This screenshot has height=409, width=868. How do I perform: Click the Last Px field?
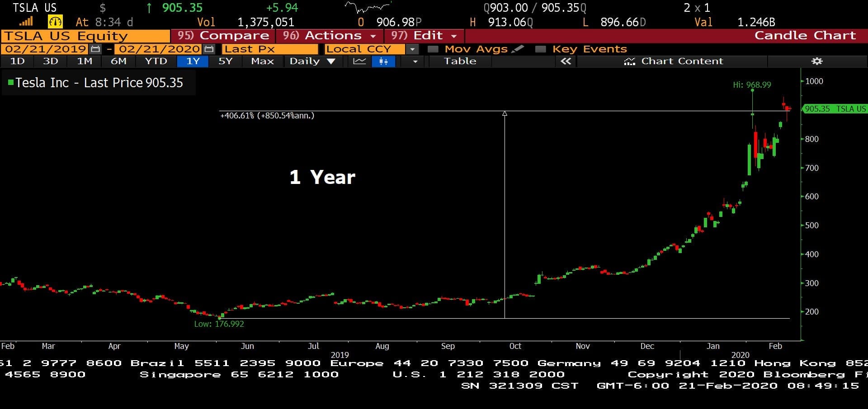[270, 49]
